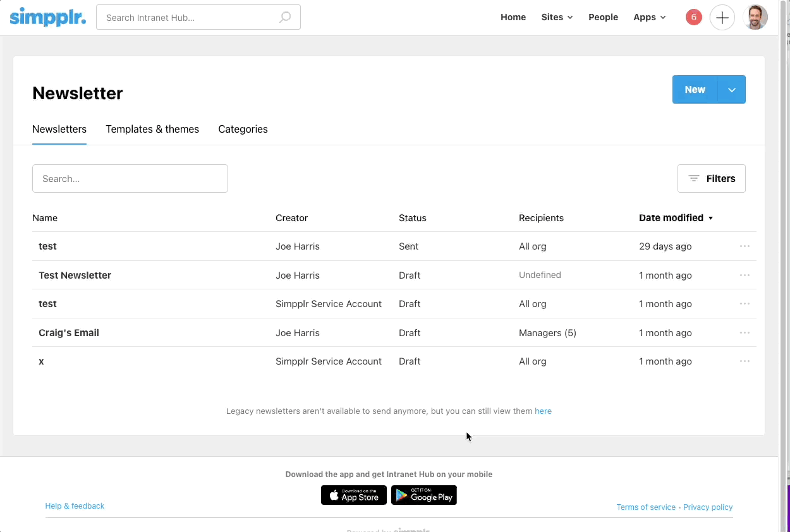
Task: Expand the Apps dropdown menu
Action: tap(649, 18)
